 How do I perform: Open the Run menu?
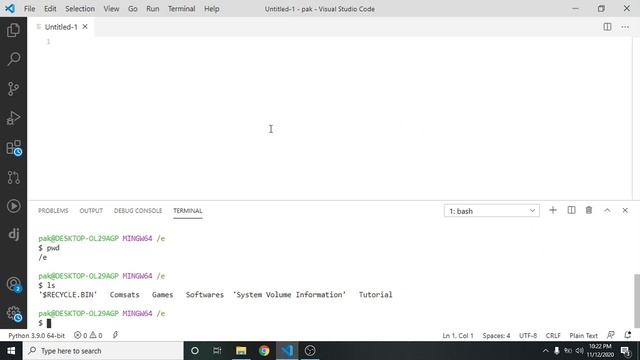coord(153,9)
